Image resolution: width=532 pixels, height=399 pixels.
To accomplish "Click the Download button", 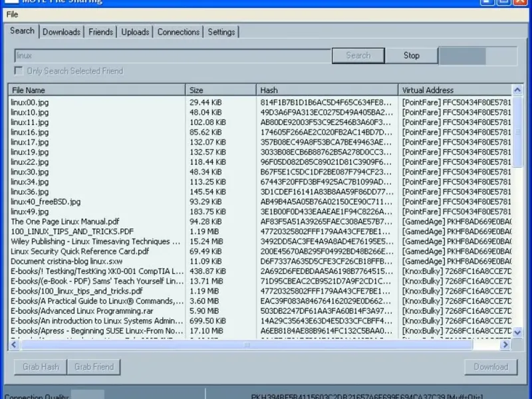I will pos(491,367).
